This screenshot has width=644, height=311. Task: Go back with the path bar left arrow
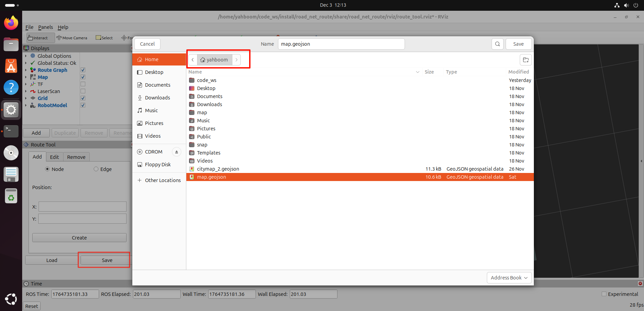point(193,60)
